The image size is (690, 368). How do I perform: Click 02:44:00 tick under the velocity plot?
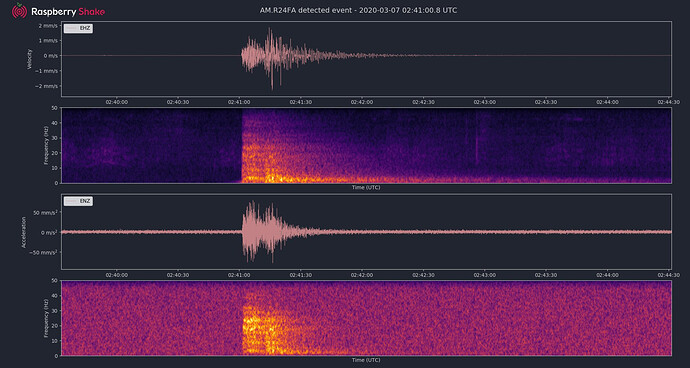(607, 102)
